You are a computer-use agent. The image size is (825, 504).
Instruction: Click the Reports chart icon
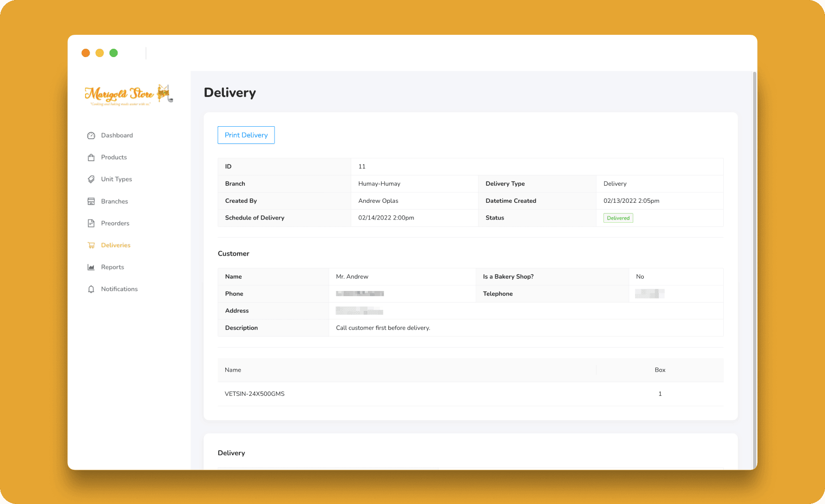point(91,267)
